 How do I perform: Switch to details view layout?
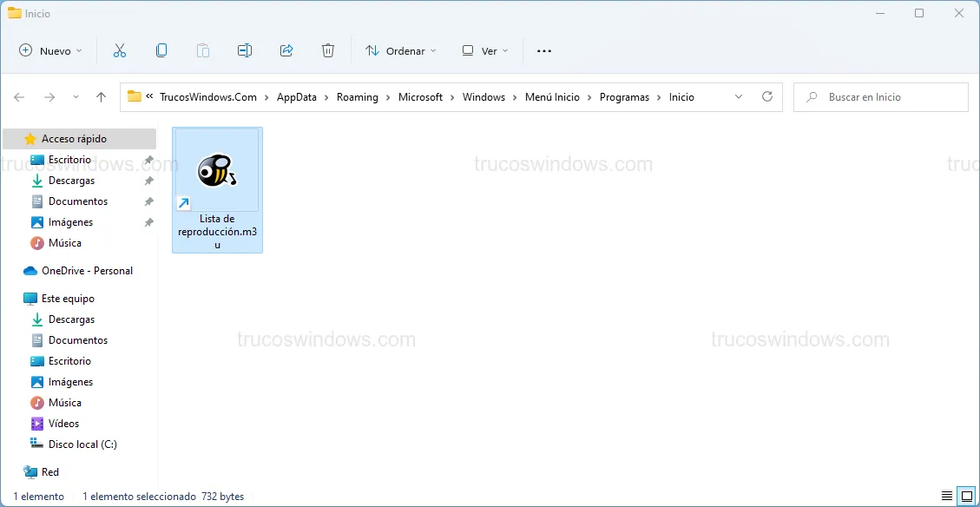[x=947, y=497]
